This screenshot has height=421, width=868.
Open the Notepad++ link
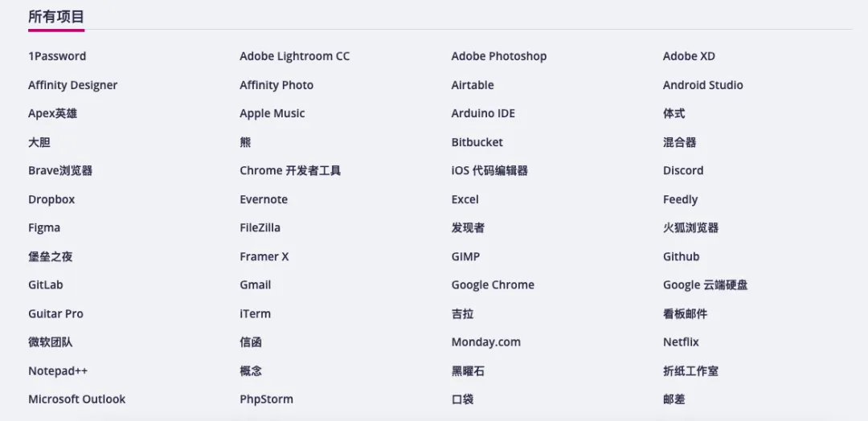(x=58, y=371)
